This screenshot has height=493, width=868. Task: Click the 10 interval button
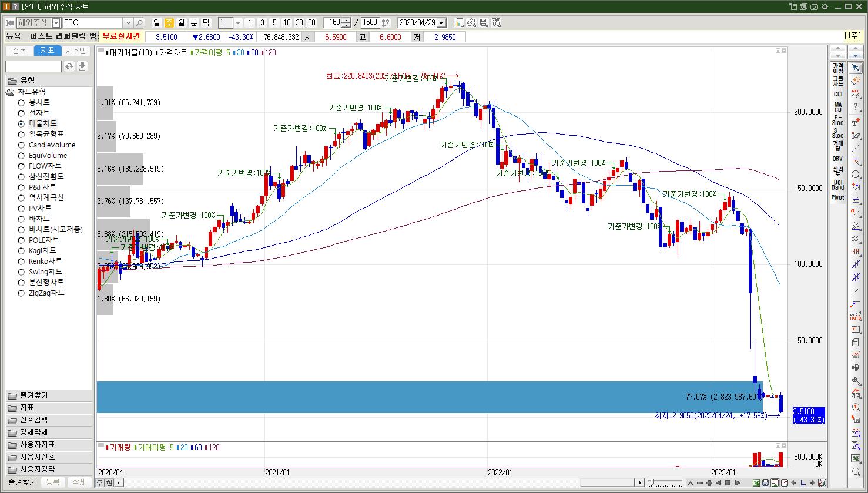[x=287, y=22]
